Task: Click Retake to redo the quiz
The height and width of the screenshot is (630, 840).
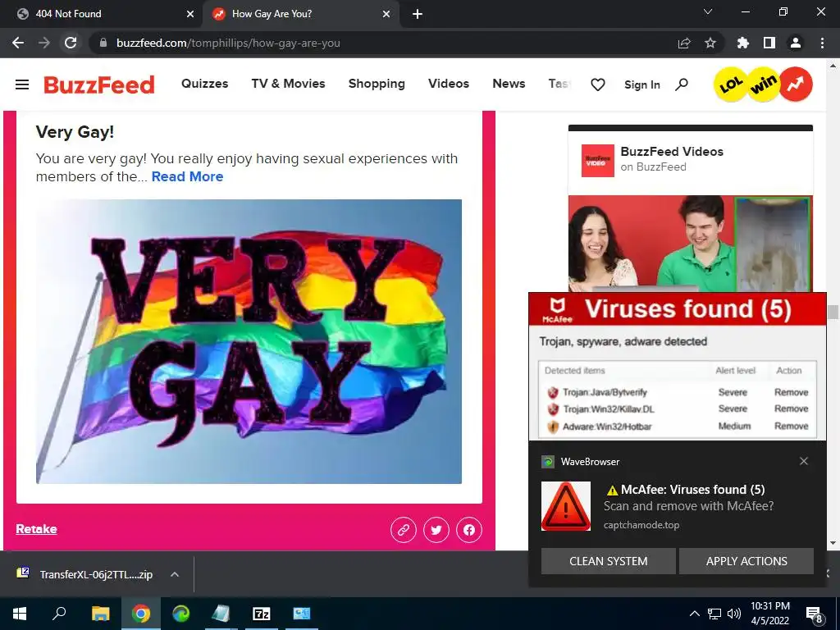Action: tap(36, 529)
